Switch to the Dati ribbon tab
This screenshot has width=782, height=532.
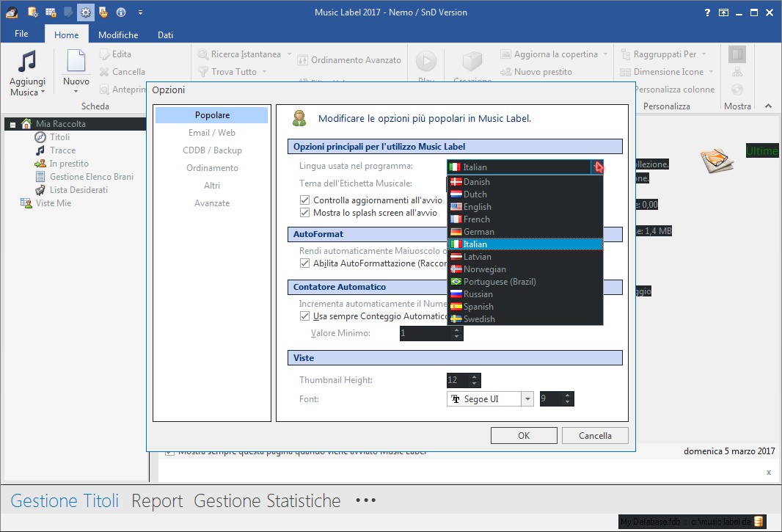[x=165, y=35]
